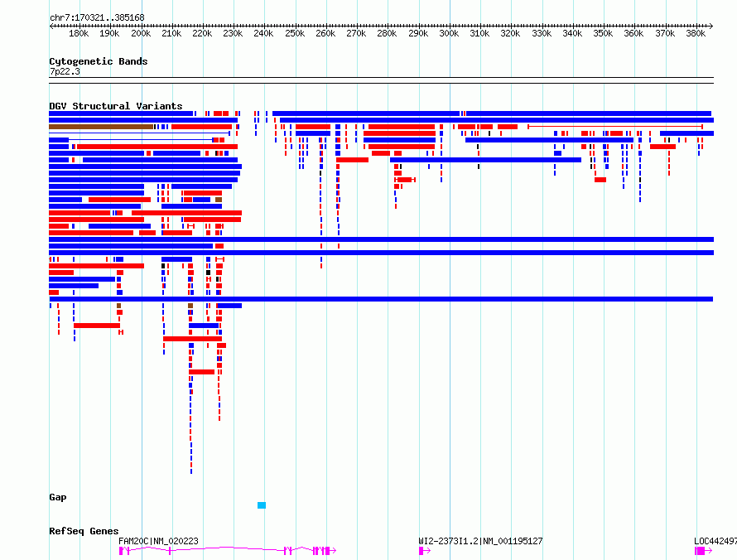737x560 pixels.
Task: Click the 380k mark on the ruler
Action: [696, 33]
